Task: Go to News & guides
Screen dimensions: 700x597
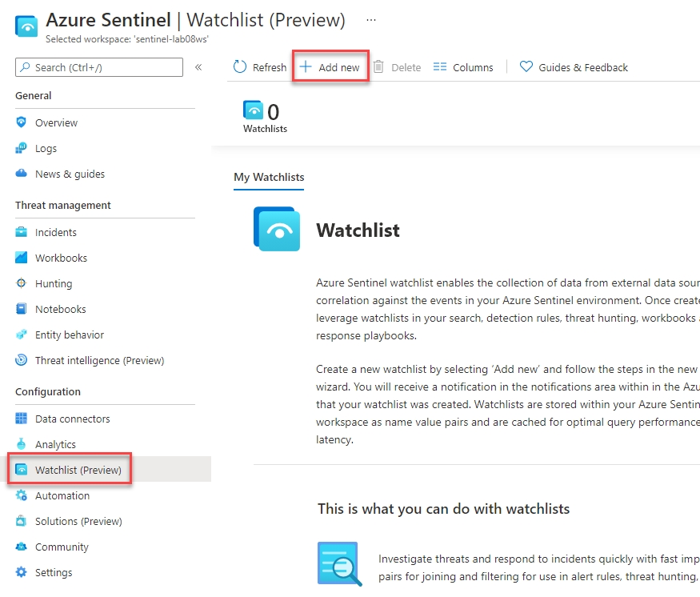Action: 69,174
